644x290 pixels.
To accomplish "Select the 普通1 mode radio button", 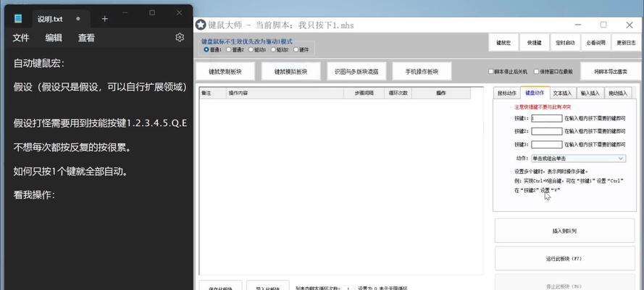I will pyautogui.click(x=206, y=50).
